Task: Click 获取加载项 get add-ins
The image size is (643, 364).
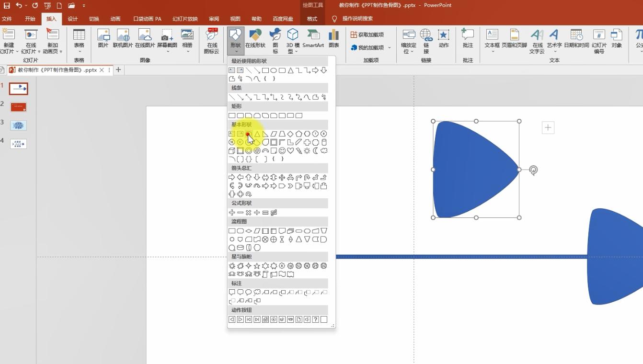Action: (367, 35)
